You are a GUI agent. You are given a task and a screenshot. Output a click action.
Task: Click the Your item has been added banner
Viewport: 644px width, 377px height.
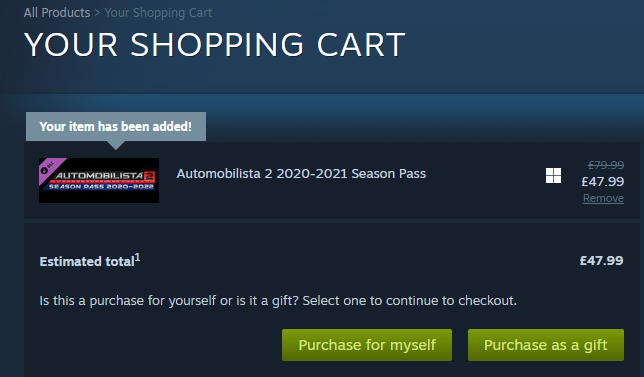click(116, 126)
